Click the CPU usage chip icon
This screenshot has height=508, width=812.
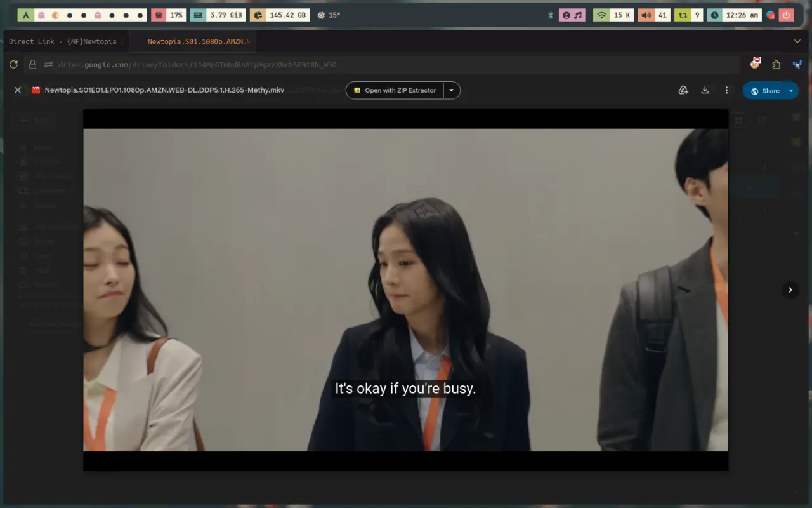[x=159, y=15]
